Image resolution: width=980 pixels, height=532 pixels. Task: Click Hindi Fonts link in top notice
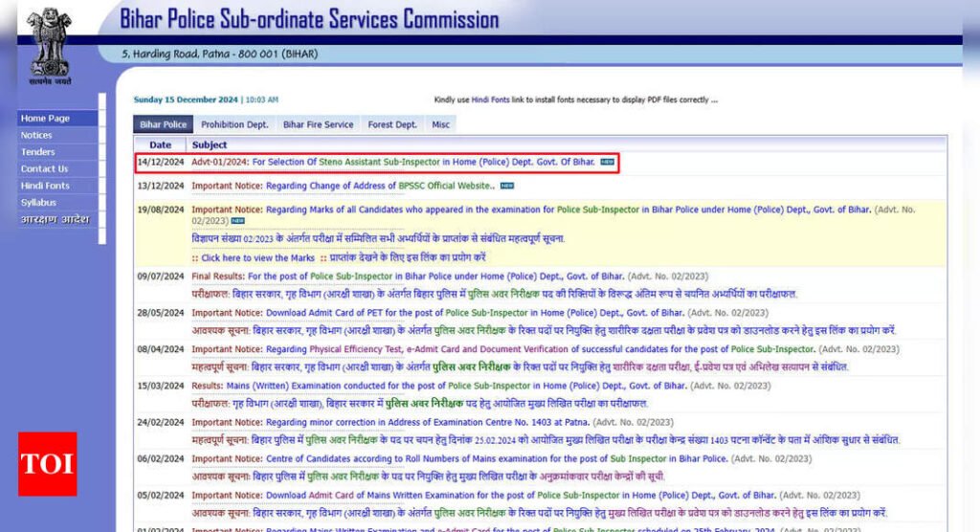pos(491,100)
